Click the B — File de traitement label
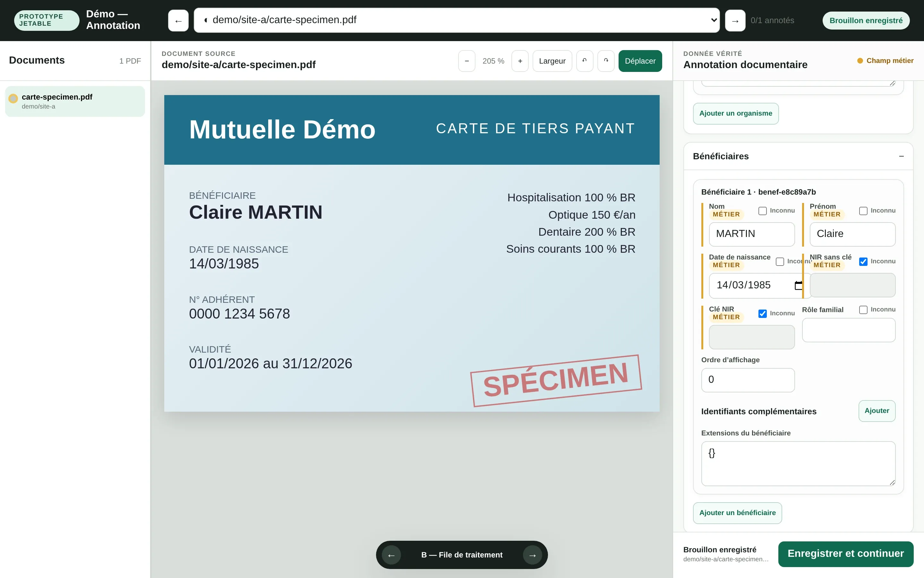 [x=462, y=555]
